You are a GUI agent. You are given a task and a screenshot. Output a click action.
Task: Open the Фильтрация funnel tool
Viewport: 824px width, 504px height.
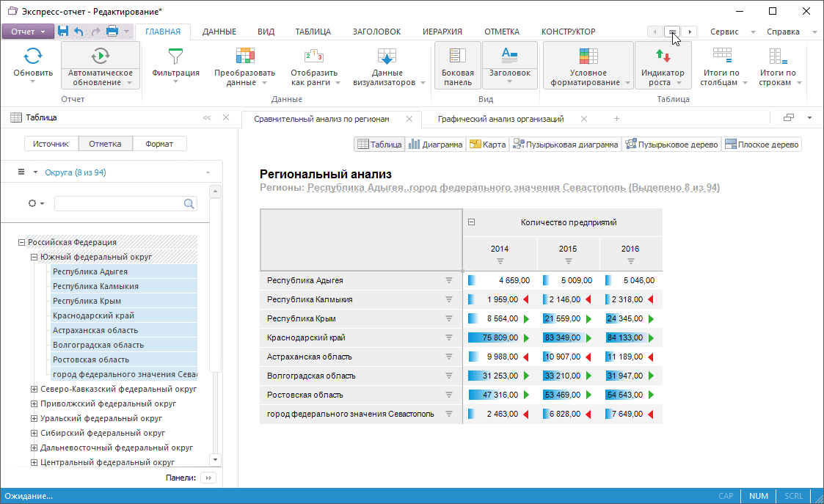[175, 56]
